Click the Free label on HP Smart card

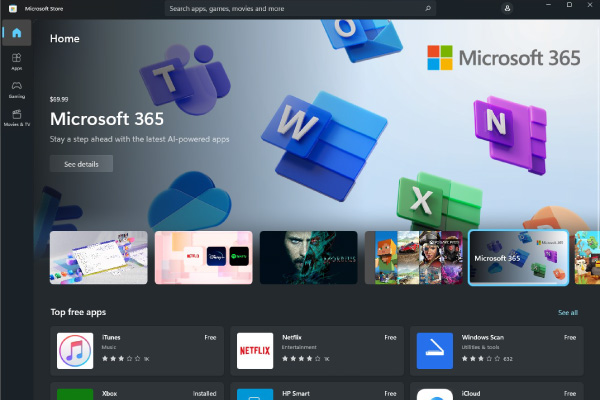tap(390, 393)
